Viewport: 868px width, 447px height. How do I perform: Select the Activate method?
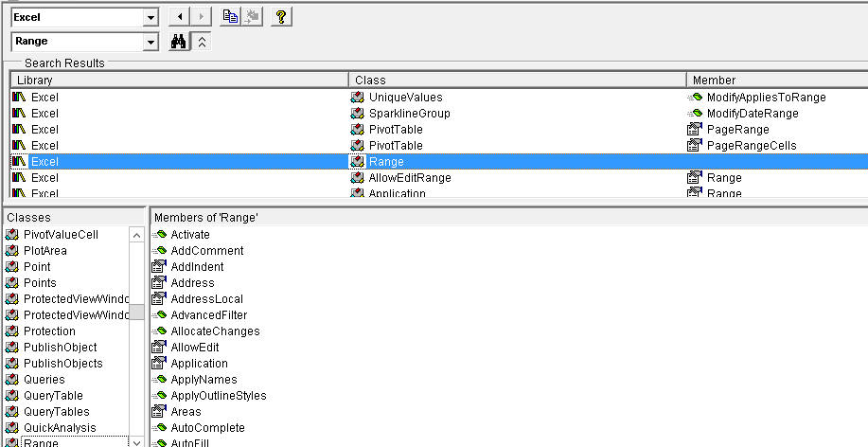point(190,235)
